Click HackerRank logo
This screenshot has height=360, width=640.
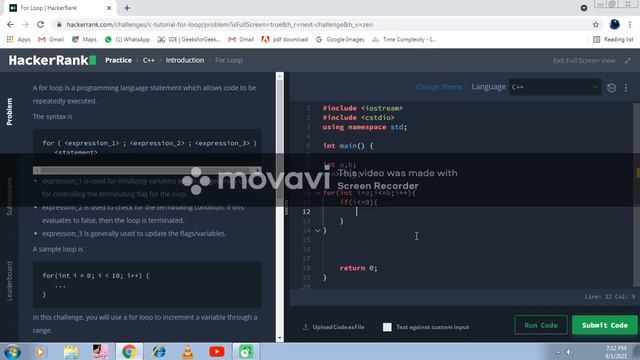(52, 60)
